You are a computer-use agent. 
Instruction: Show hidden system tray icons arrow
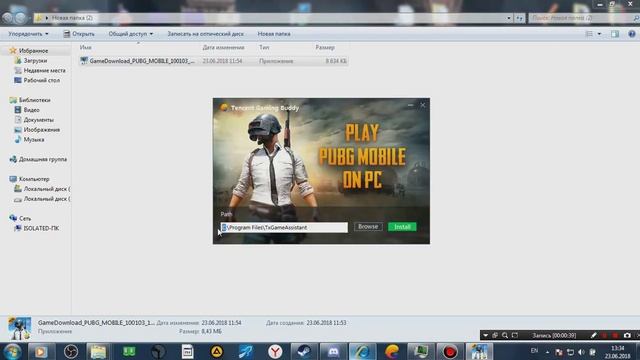coord(547,352)
